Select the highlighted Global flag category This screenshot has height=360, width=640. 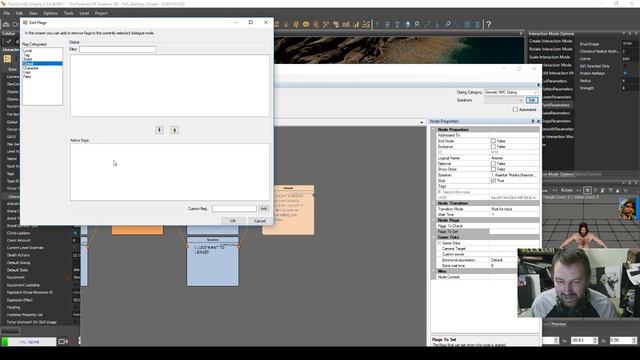42,64
